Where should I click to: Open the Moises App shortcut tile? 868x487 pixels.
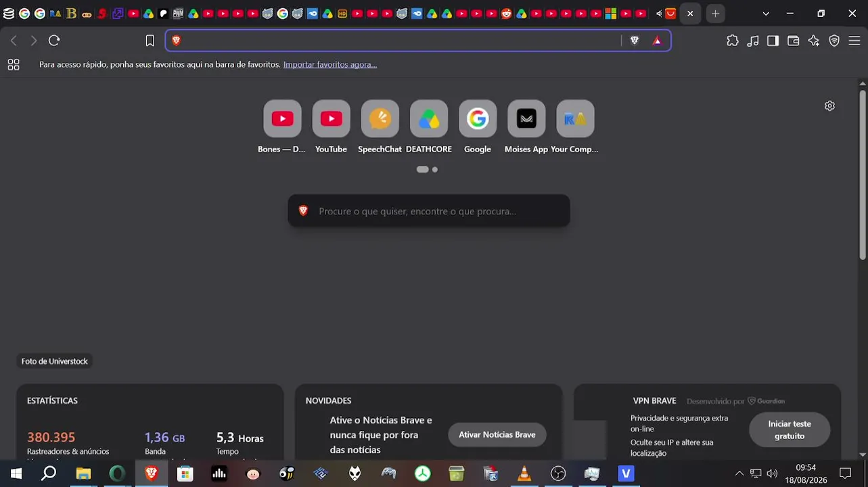[526, 126]
